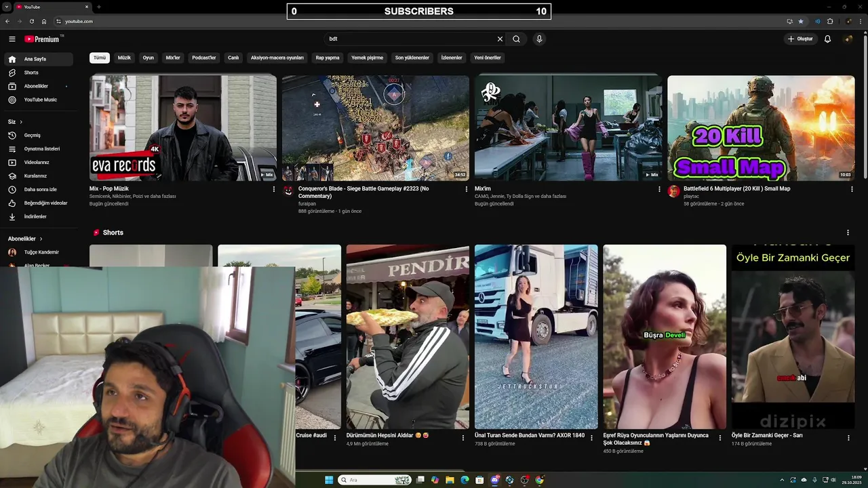Open options menu for Mix - Pop Müzik
This screenshot has width=868, height=488.
(x=274, y=189)
